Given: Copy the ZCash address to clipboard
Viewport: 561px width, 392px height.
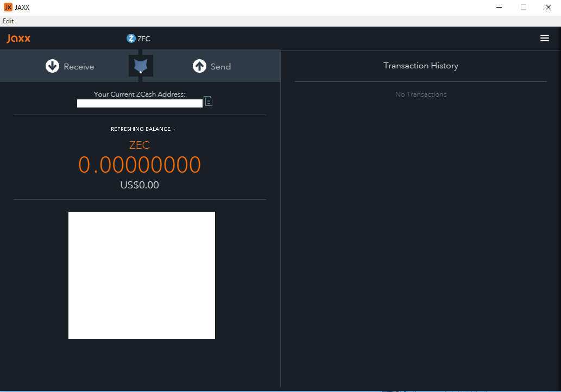Looking at the screenshot, I should click(208, 101).
